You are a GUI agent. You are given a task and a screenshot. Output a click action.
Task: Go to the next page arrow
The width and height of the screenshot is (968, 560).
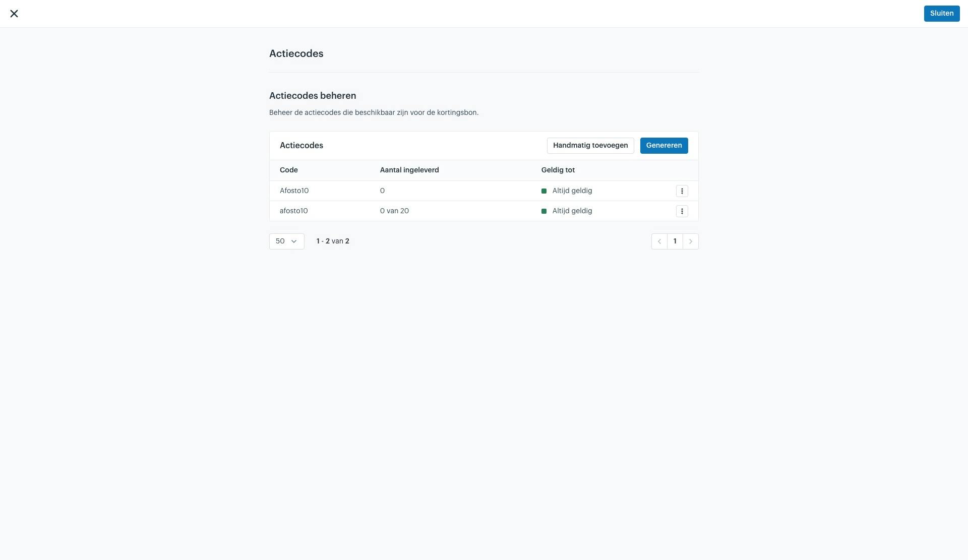click(690, 241)
